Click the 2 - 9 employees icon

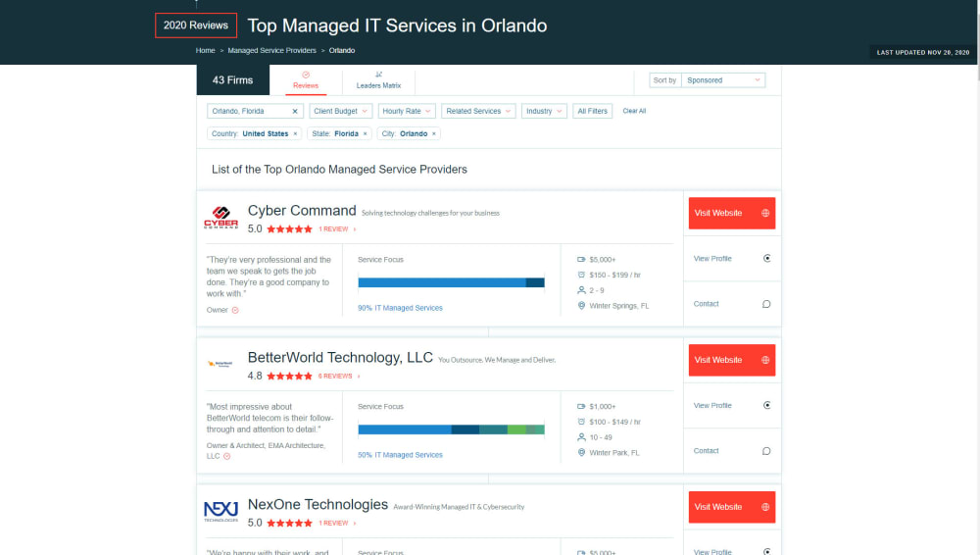[x=581, y=290]
